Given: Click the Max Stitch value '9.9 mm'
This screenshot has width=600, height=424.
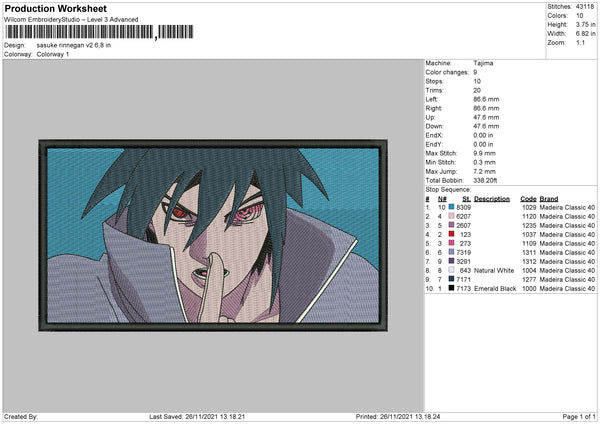Looking at the screenshot, I should click(484, 153).
